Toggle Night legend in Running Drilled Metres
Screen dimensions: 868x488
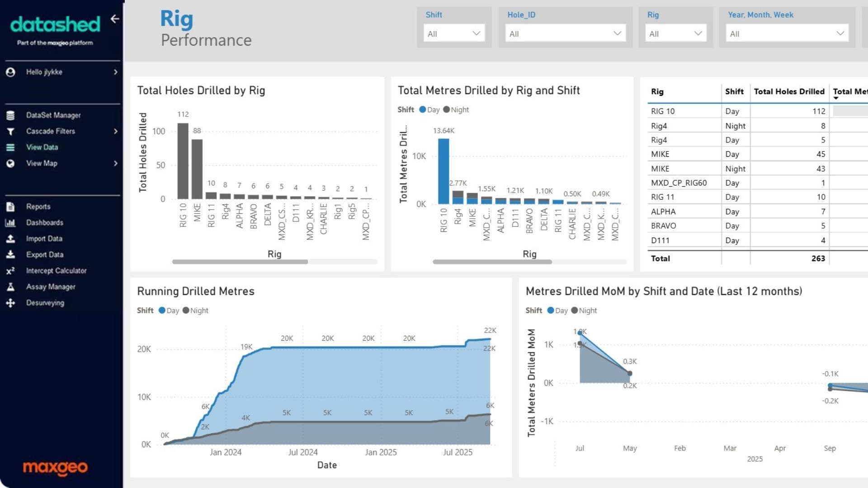click(196, 311)
